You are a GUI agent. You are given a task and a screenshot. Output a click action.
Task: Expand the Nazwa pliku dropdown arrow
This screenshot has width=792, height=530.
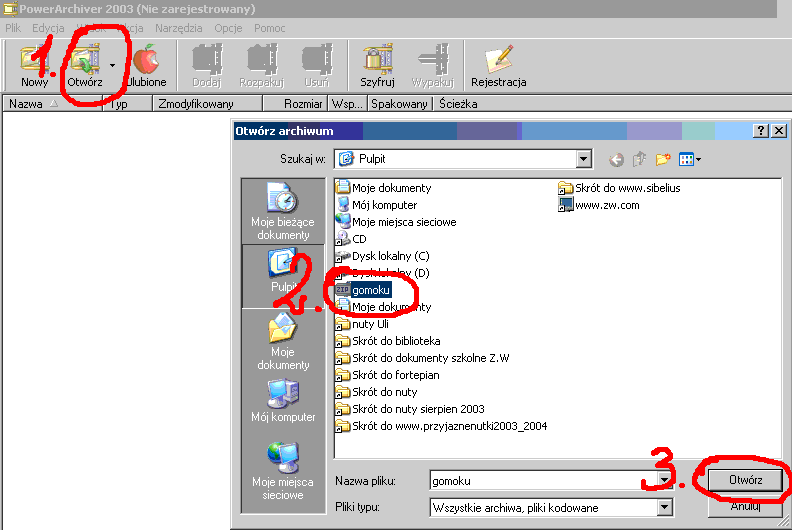coord(665,480)
